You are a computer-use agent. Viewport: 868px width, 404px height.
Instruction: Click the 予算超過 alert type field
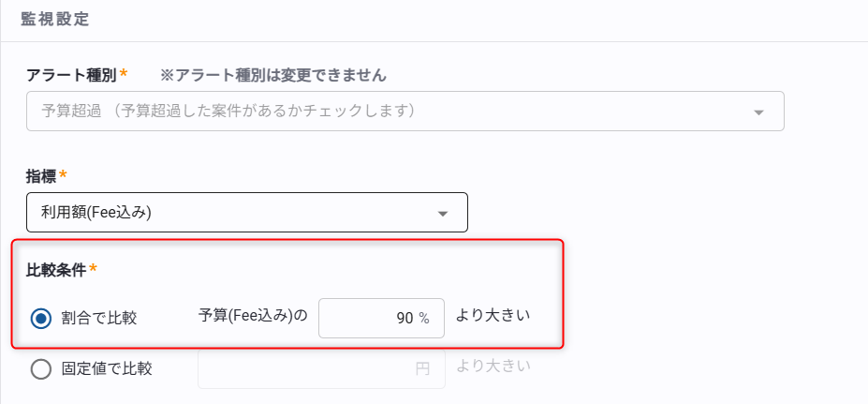point(405,111)
